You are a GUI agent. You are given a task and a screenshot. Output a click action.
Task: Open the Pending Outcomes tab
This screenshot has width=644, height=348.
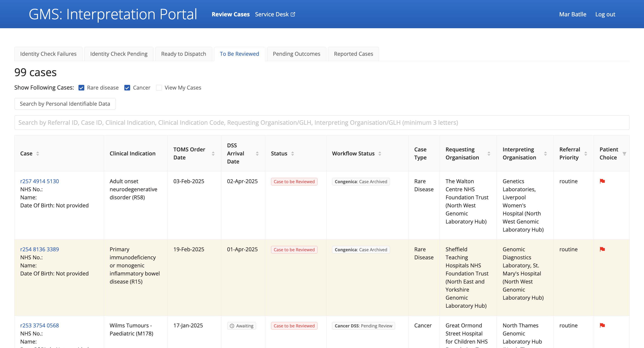click(x=296, y=54)
